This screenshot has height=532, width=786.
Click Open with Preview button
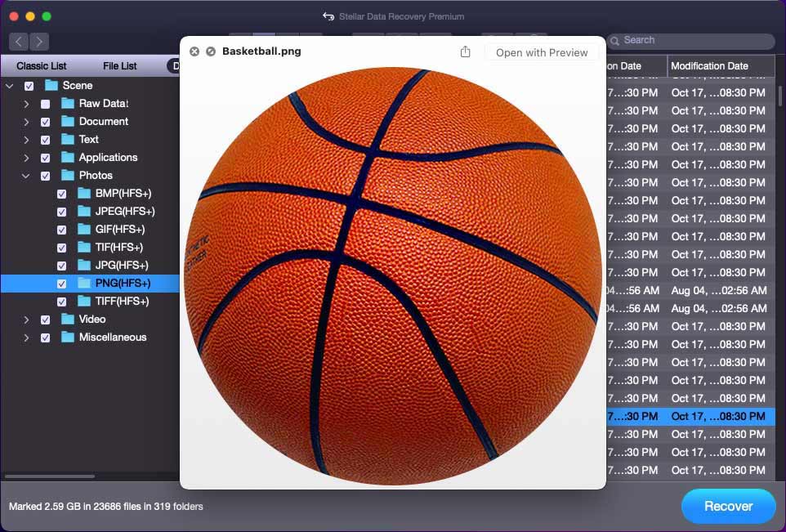pos(542,52)
